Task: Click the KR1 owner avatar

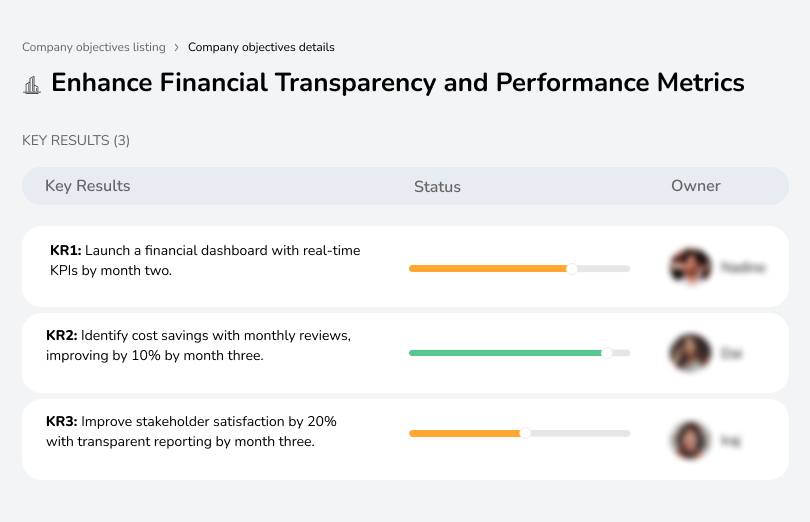Action: [691, 267]
